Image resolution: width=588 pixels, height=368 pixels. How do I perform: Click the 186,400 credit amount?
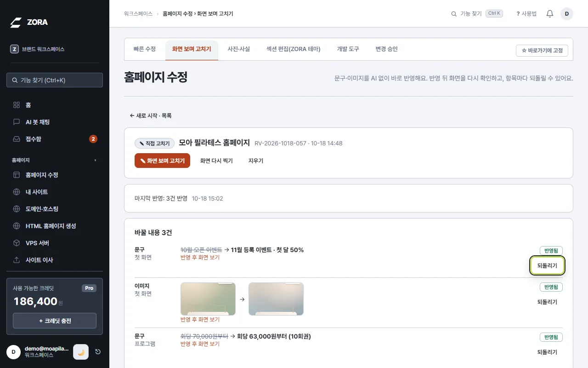pos(35,302)
